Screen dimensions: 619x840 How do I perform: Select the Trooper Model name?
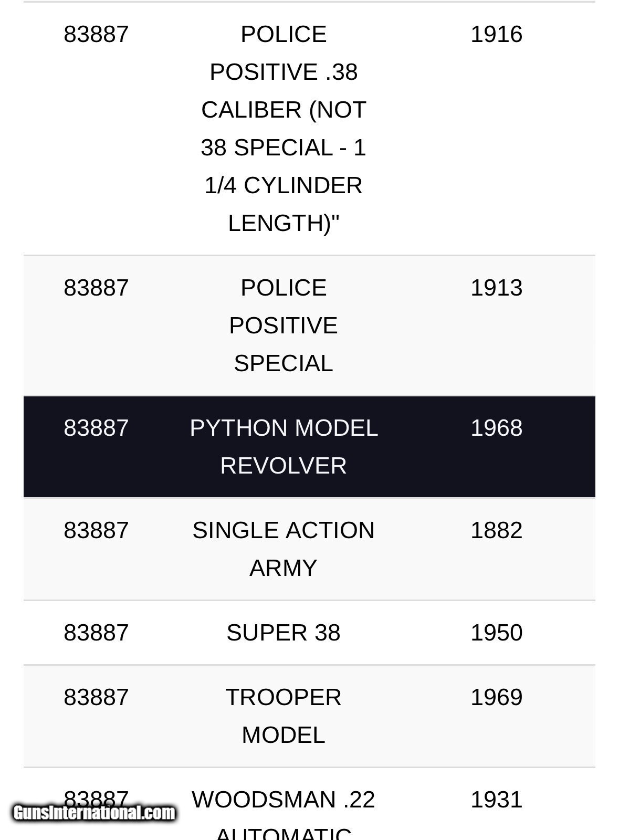(284, 716)
